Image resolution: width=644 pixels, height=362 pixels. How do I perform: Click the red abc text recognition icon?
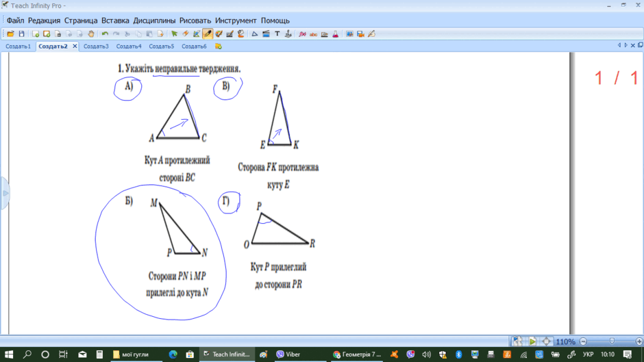click(x=313, y=34)
